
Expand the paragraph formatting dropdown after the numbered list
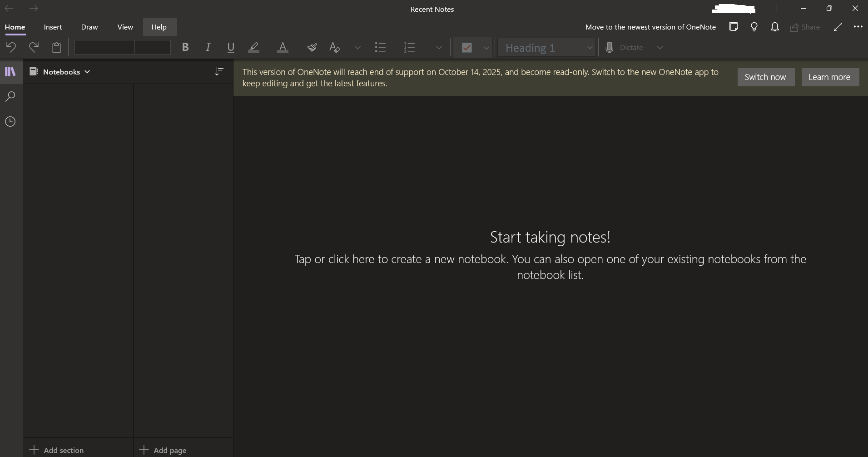(x=439, y=47)
